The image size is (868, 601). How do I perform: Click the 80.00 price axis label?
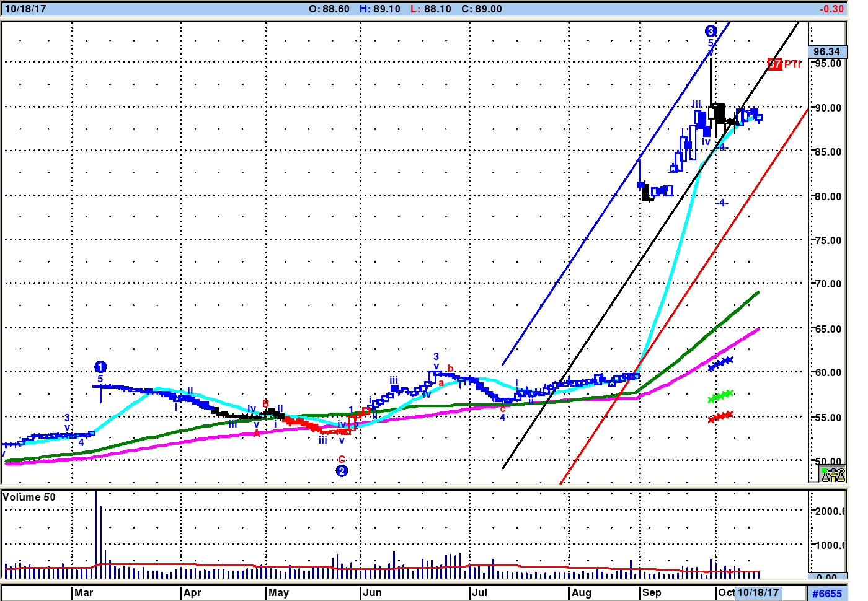[828, 196]
